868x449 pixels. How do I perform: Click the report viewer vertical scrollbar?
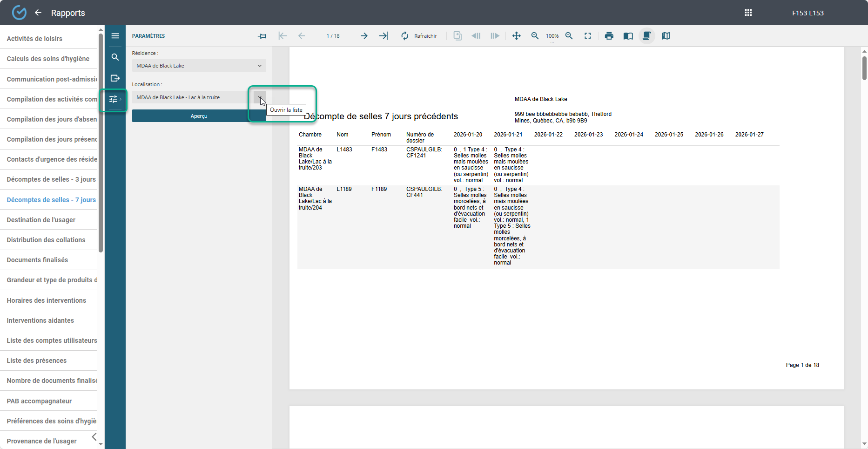[x=864, y=68]
